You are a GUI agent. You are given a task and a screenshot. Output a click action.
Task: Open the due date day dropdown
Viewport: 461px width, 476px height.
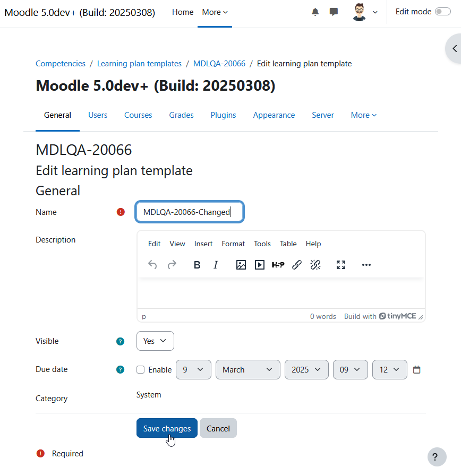[193, 369]
